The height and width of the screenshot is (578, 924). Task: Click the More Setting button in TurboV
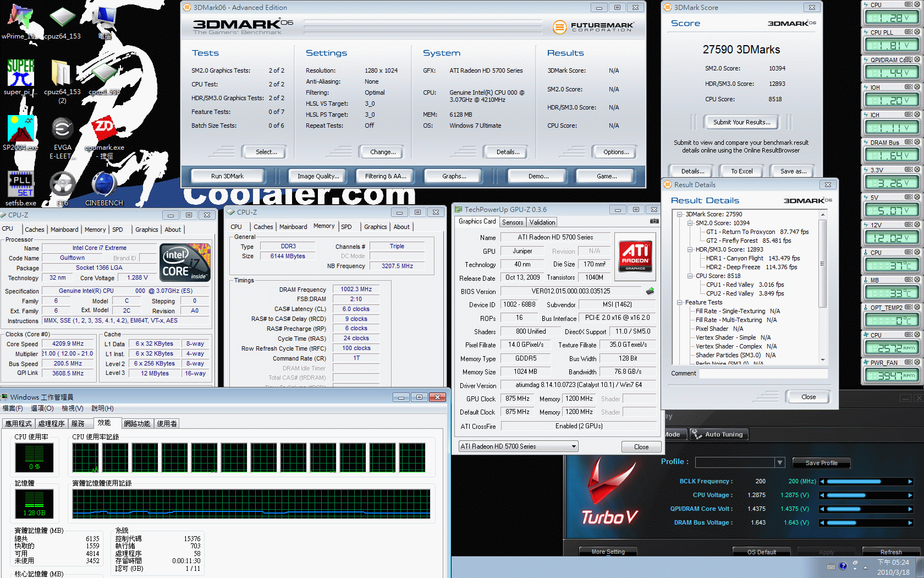pyautogui.click(x=608, y=552)
